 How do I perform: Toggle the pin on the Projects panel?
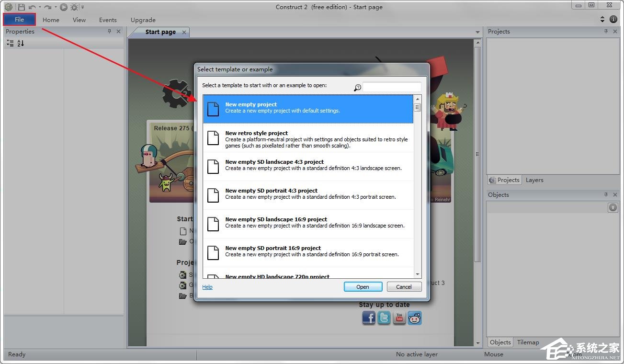click(x=606, y=32)
